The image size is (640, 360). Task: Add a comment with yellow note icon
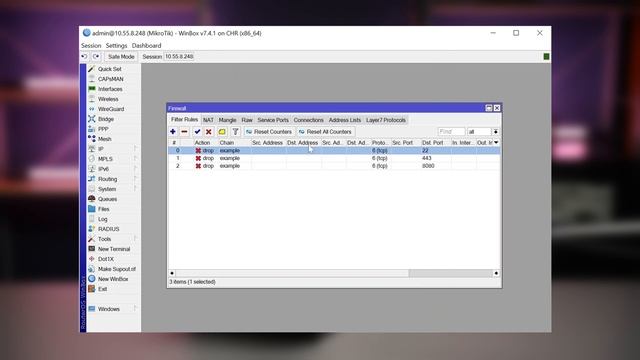click(x=222, y=132)
